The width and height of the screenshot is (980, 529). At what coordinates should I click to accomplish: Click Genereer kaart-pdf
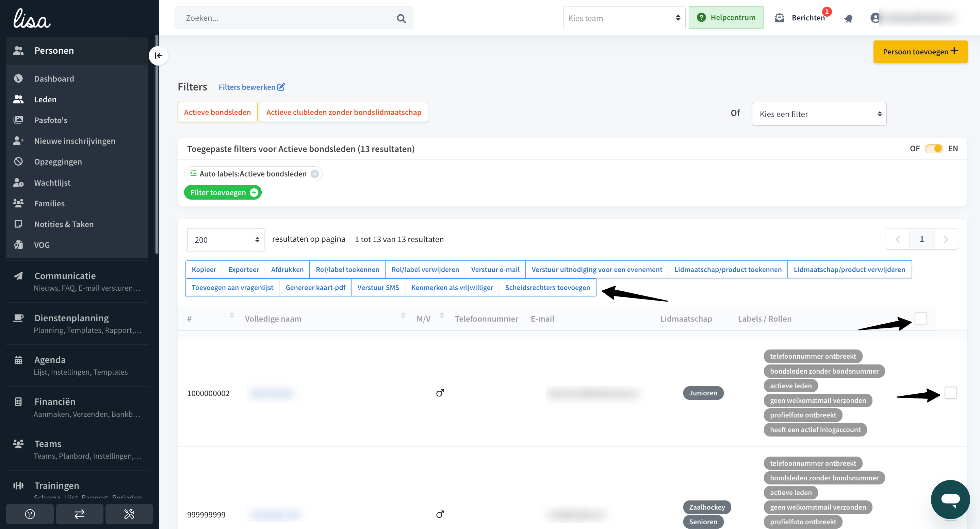[315, 288]
